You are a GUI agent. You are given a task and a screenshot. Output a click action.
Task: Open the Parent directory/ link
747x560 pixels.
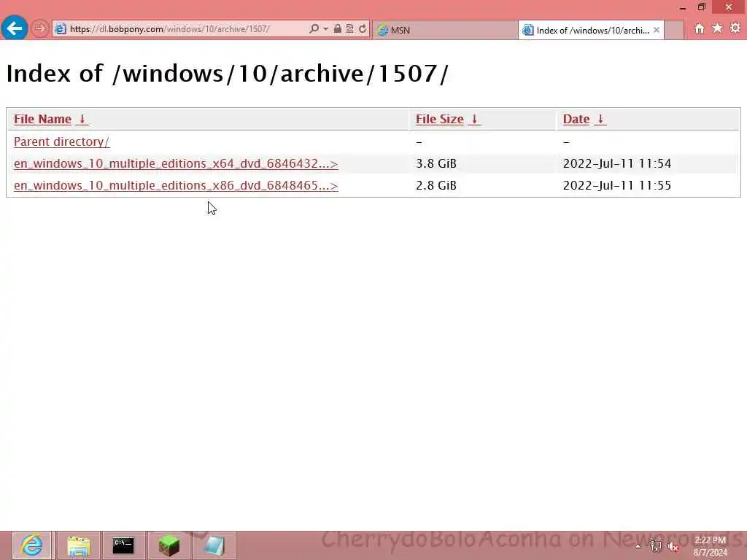click(x=61, y=141)
